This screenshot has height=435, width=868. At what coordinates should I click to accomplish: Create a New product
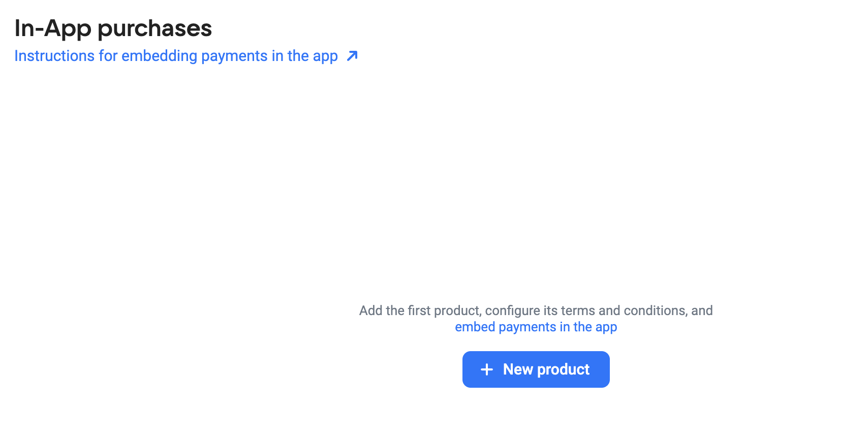pos(536,369)
